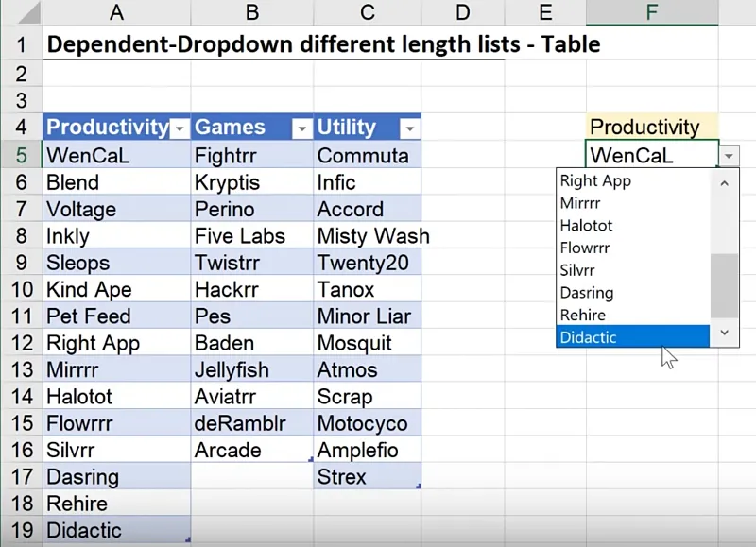Select Silvrr in the dropdown list
Screen dimensions: 756x547
tap(631, 270)
